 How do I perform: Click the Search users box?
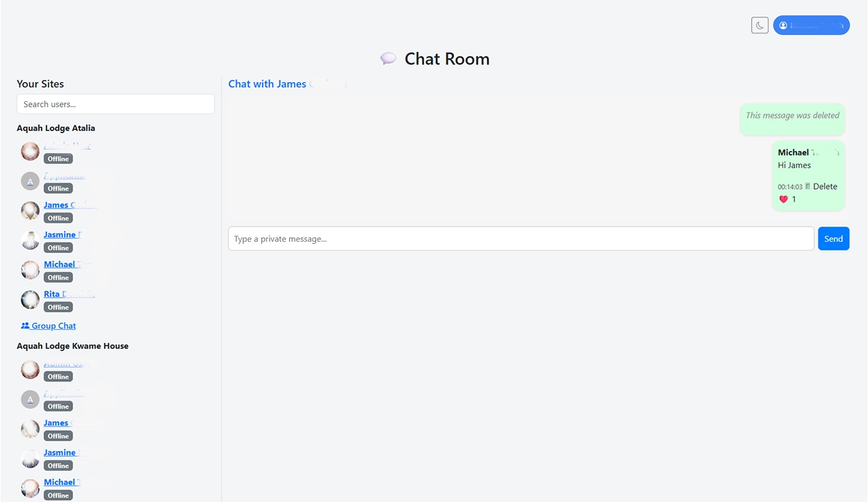coord(116,103)
